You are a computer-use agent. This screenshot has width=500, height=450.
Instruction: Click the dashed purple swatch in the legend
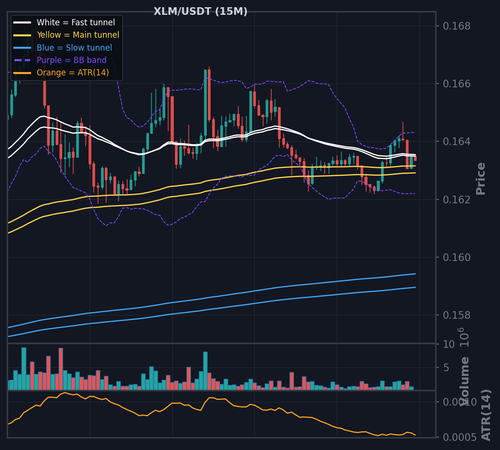tap(22, 60)
